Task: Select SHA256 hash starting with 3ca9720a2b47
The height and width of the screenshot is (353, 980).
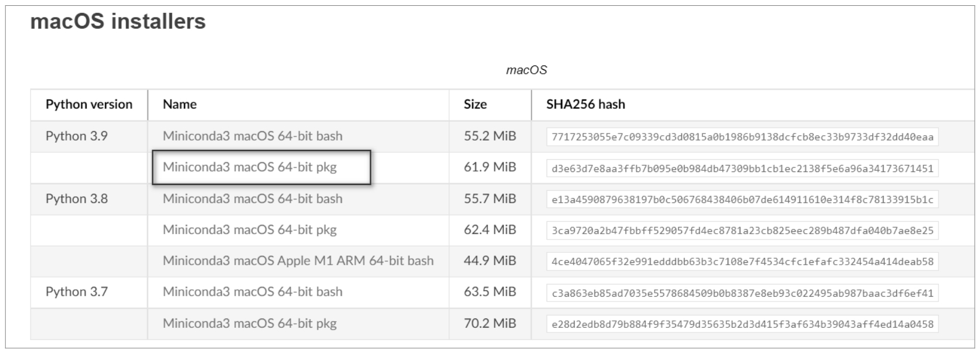Action: tap(743, 231)
